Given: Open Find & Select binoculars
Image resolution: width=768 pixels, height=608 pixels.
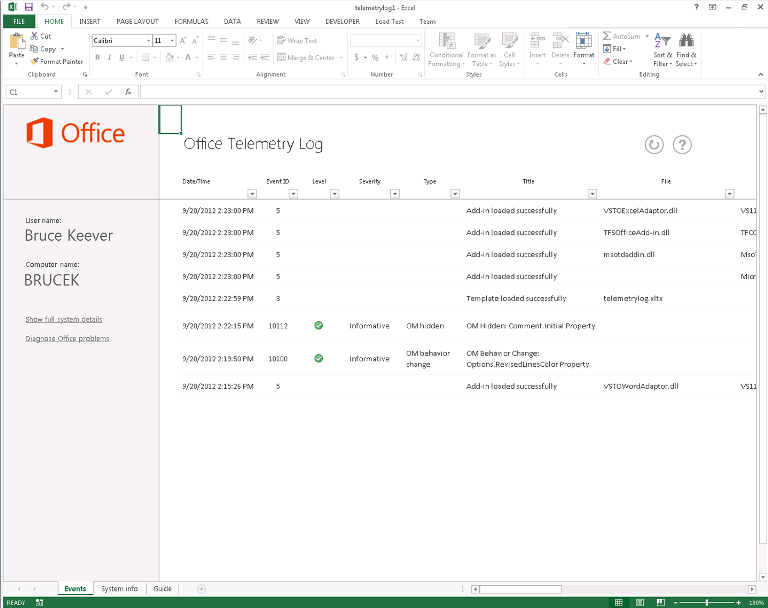Looking at the screenshot, I should point(686,50).
